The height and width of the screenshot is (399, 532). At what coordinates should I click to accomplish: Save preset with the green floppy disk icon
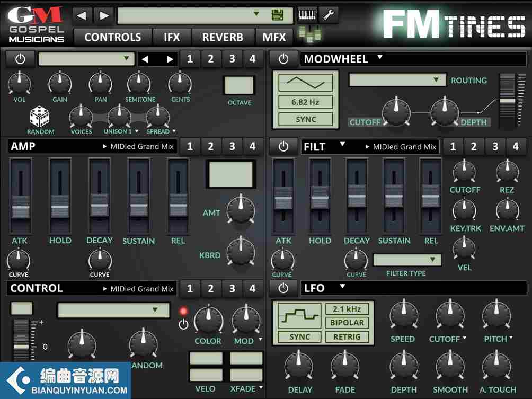[x=278, y=15]
